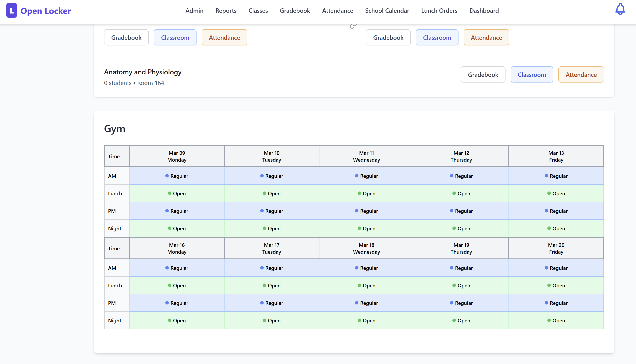Click the leftmost Gradebook button at top
636x364 pixels.
pyautogui.click(x=126, y=37)
